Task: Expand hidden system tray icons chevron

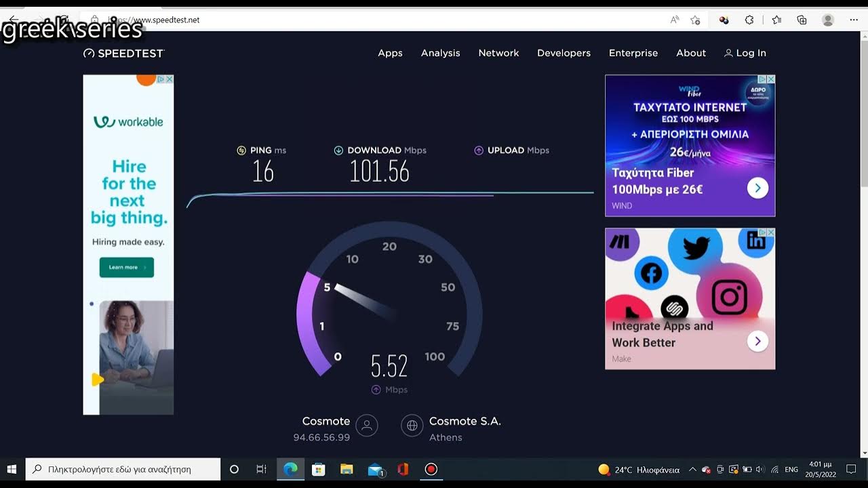Action: click(692, 470)
